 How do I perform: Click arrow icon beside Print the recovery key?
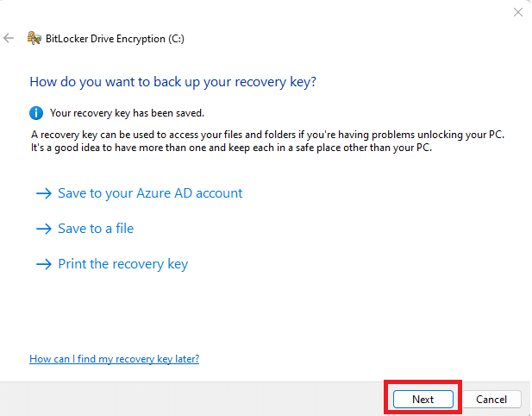pos(44,264)
